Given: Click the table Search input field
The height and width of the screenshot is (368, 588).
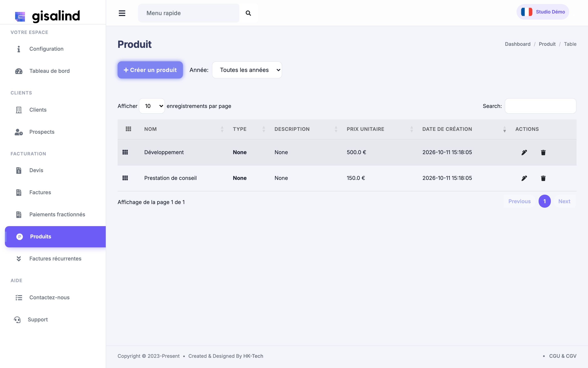Looking at the screenshot, I should (540, 106).
